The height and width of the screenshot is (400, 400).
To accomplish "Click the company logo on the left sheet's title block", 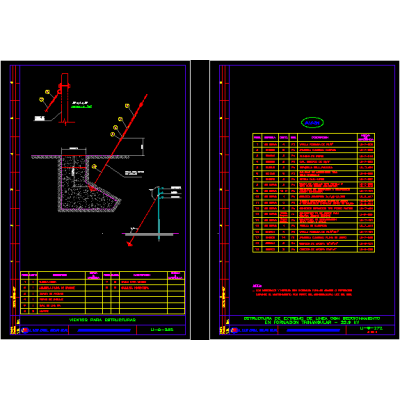I will 24,330.
